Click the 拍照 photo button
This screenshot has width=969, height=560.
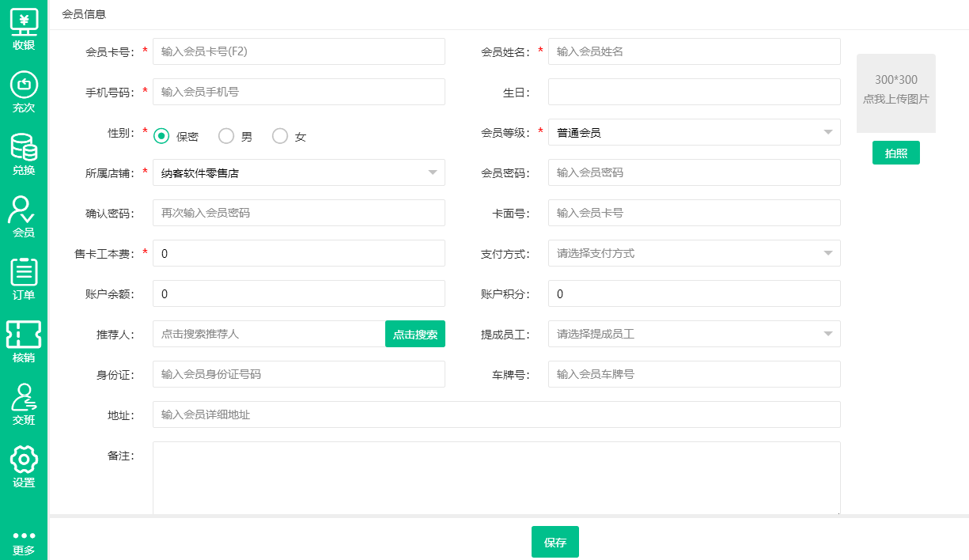tap(895, 153)
